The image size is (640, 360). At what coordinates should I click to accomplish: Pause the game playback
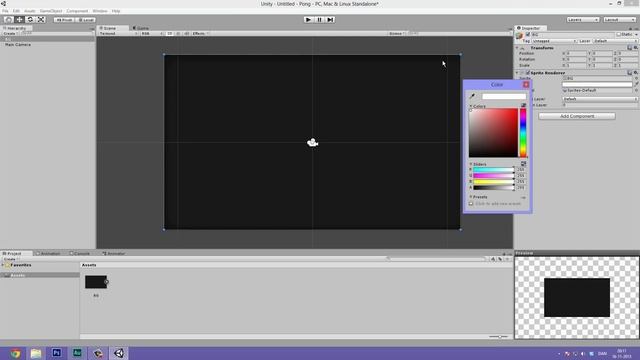point(319,20)
